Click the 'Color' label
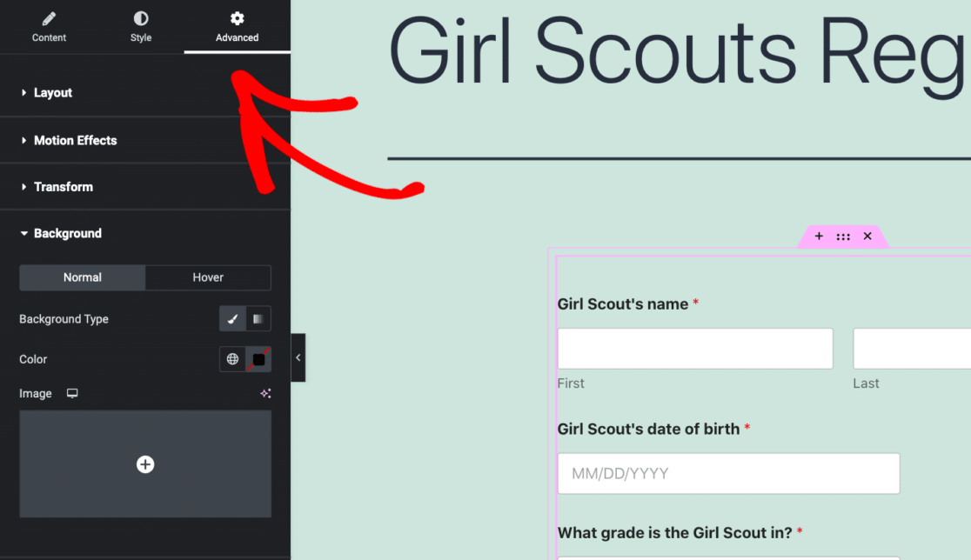Viewport: 971px width, 560px height. click(33, 359)
